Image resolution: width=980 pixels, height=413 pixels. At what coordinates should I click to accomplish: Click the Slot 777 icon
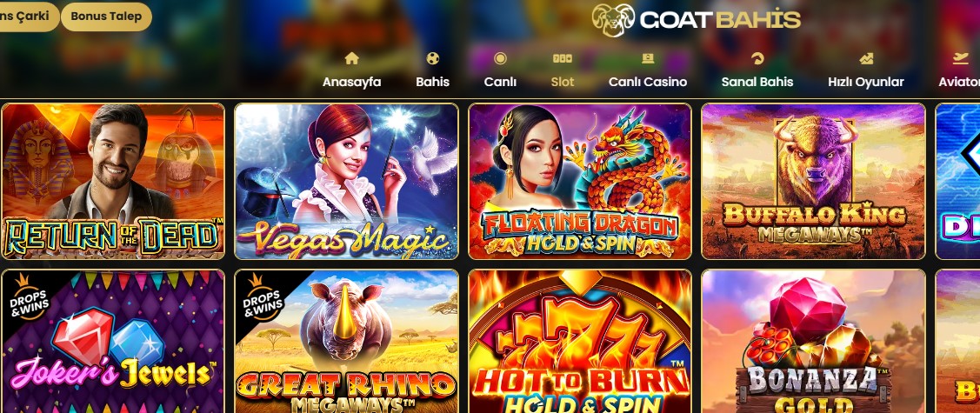(563, 59)
